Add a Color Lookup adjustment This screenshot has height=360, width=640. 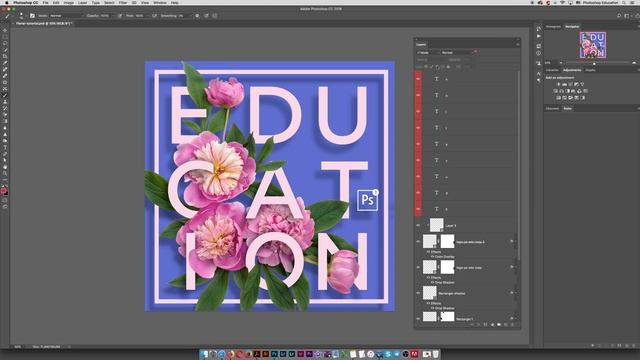point(585,91)
